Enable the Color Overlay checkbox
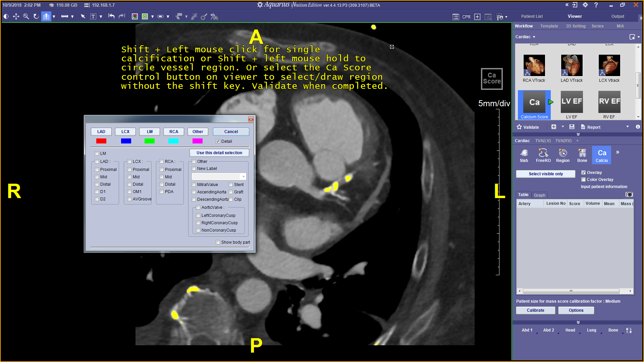 tap(584, 180)
